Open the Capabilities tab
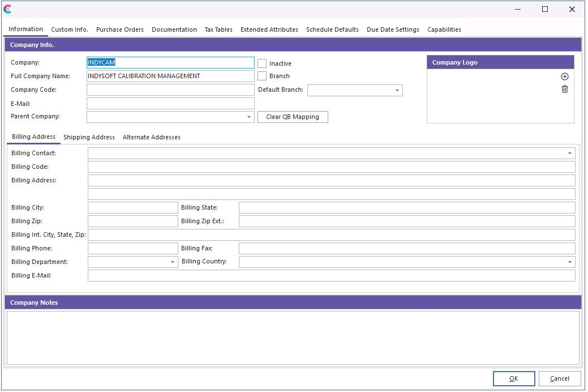The image size is (588, 392). (x=444, y=29)
